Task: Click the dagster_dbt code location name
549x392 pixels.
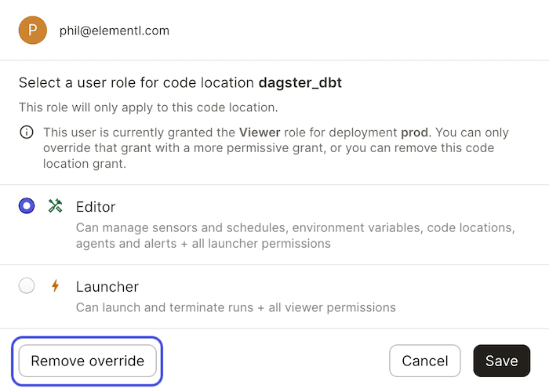Action: [x=300, y=83]
